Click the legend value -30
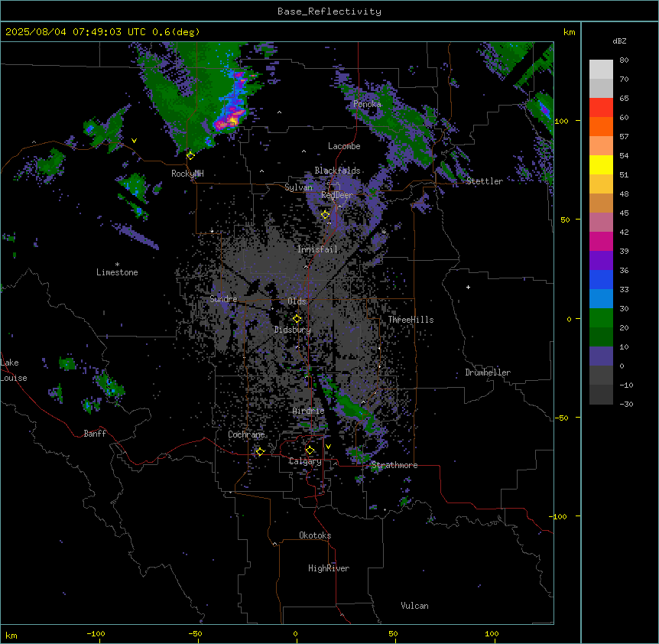Viewport: 659px width, 644px height. click(x=626, y=404)
